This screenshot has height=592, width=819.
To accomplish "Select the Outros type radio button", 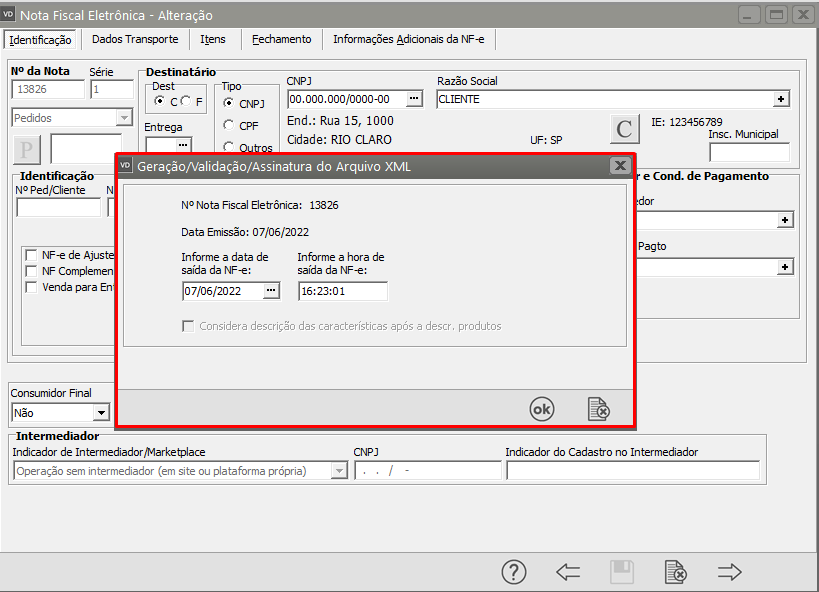I will [229, 148].
